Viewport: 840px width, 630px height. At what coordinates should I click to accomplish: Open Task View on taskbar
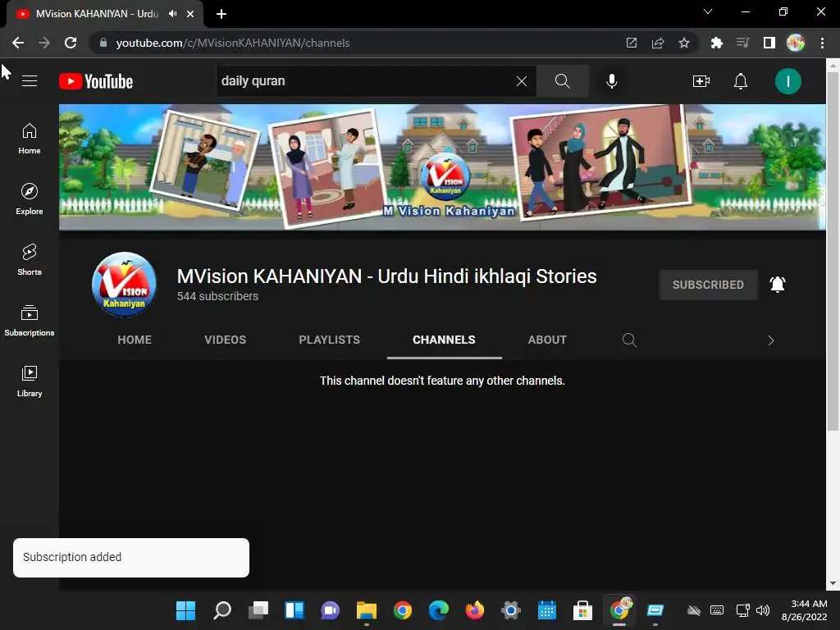258,610
